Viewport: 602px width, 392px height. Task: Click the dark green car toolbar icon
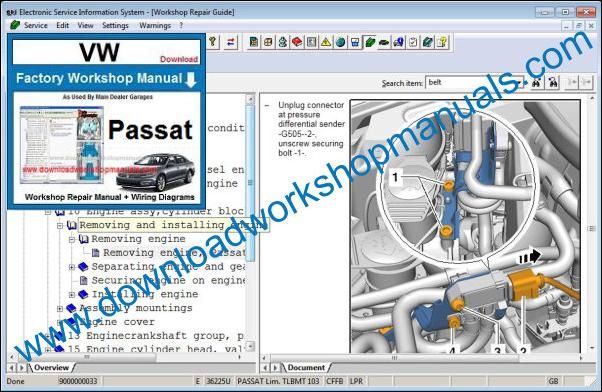(x=384, y=42)
